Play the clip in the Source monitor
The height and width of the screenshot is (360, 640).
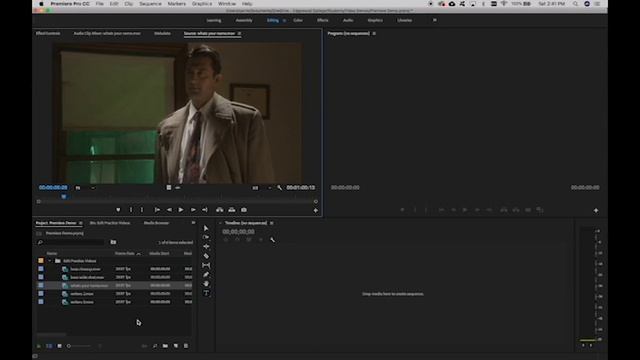[181, 210]
